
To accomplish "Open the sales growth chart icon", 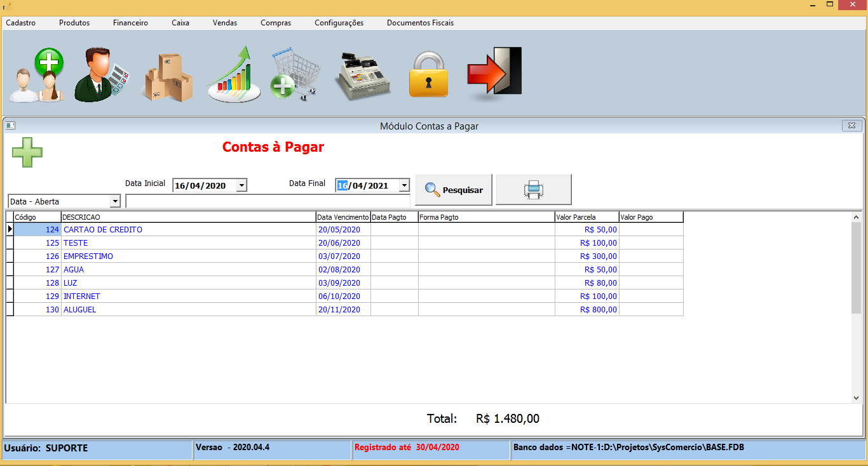I will 233,74.
